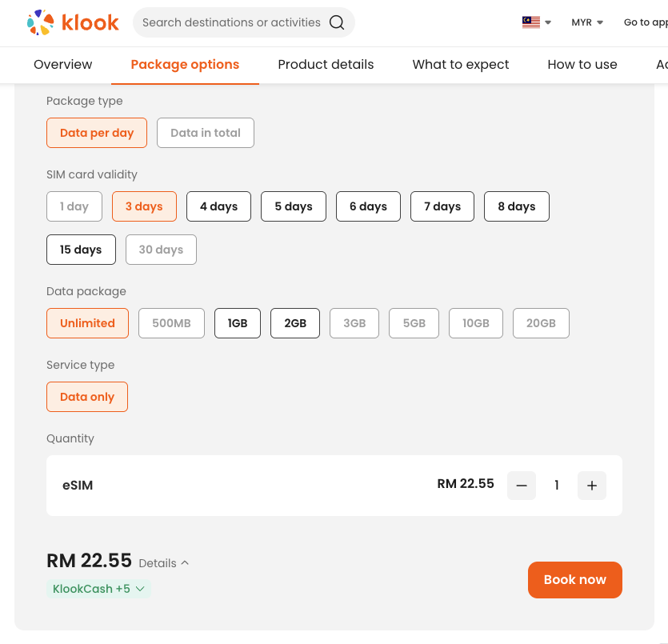Screen dimensions: 668x644
Task: Click the Klook logo icon
Action: (40, 22)
